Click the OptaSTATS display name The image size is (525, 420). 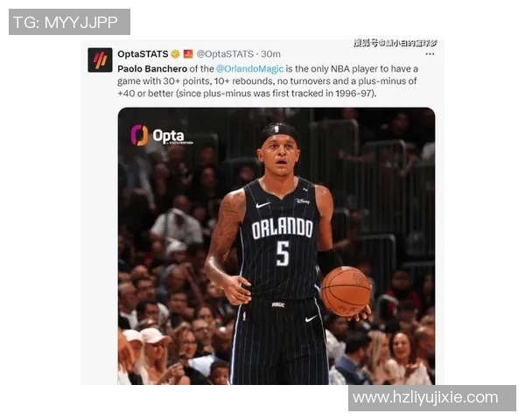coord(143,54)
